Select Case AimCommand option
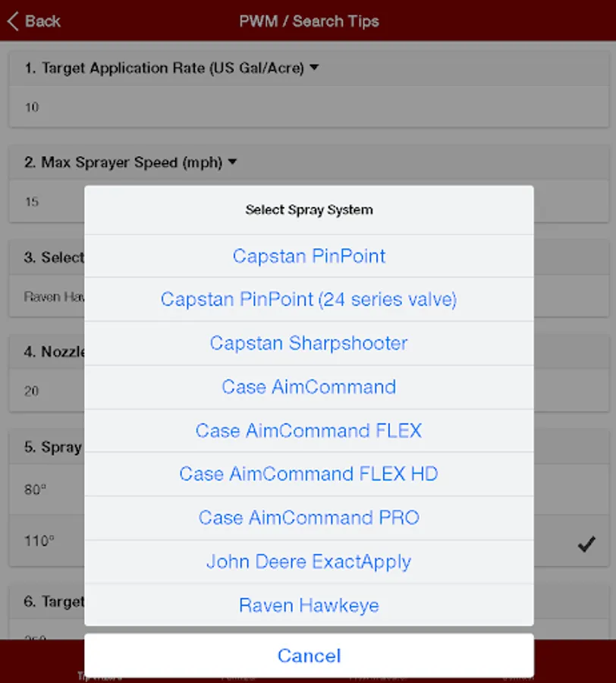Viewport: 616px width, 683px height. 309,387
